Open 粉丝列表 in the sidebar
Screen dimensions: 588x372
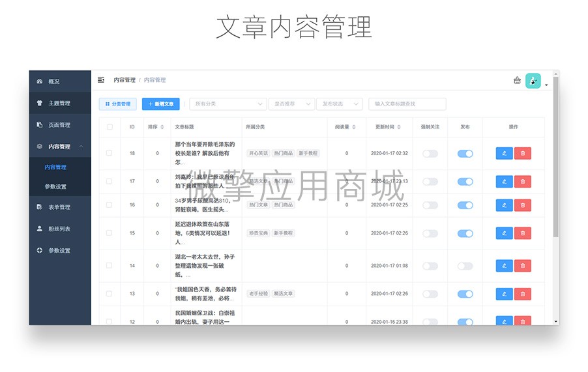coord(60,229)
